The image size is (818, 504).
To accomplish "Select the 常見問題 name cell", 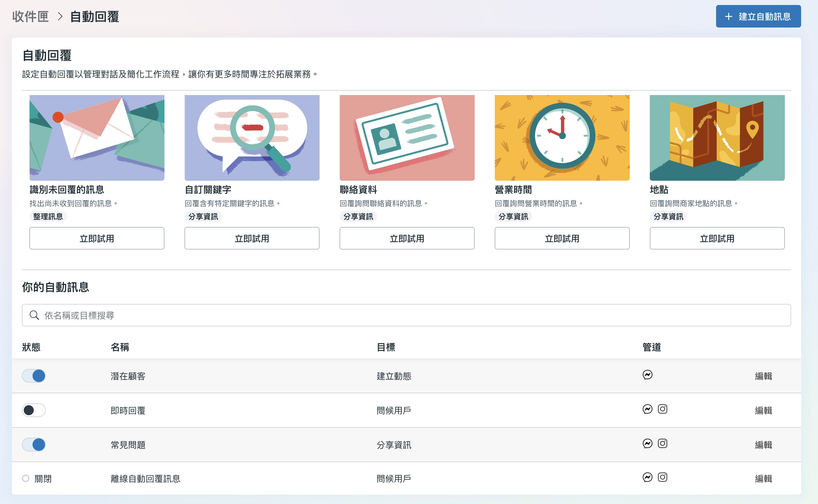I will click(x=128, y=445).
